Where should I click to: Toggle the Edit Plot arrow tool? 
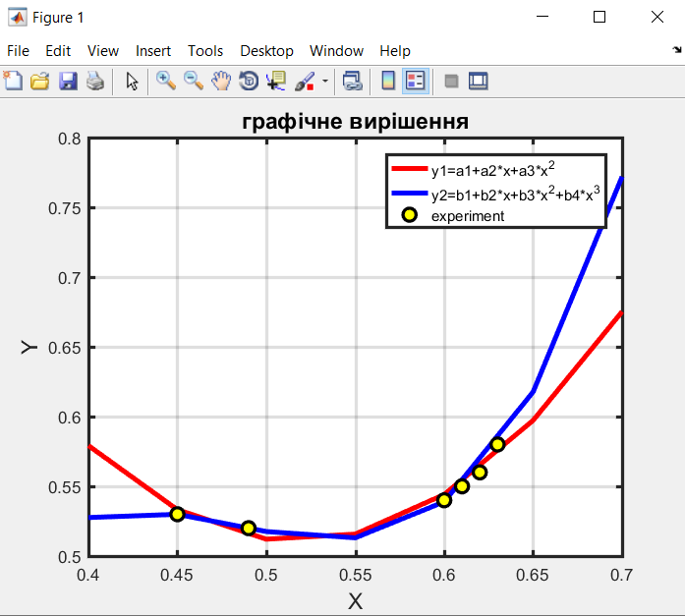pos(132,82)
